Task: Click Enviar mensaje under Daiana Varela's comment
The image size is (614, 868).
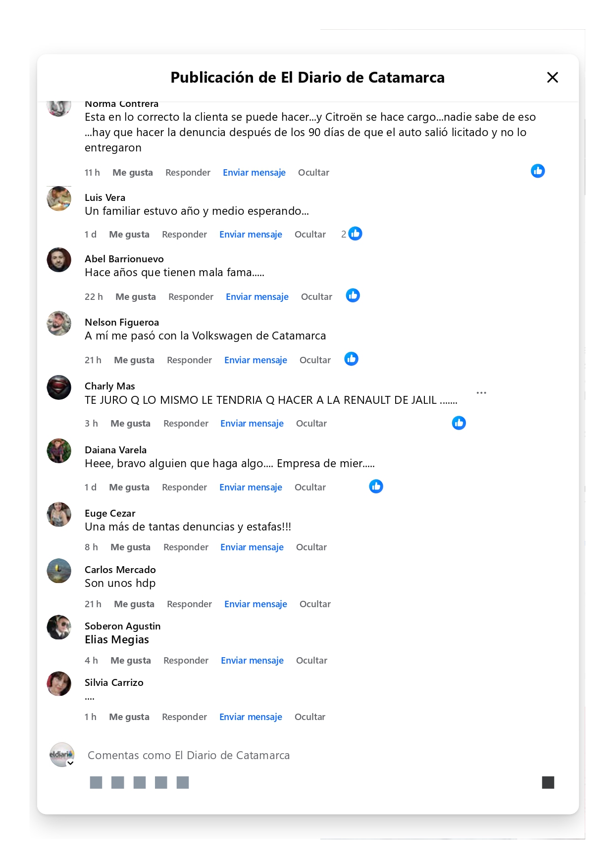Action: (251, 487)
